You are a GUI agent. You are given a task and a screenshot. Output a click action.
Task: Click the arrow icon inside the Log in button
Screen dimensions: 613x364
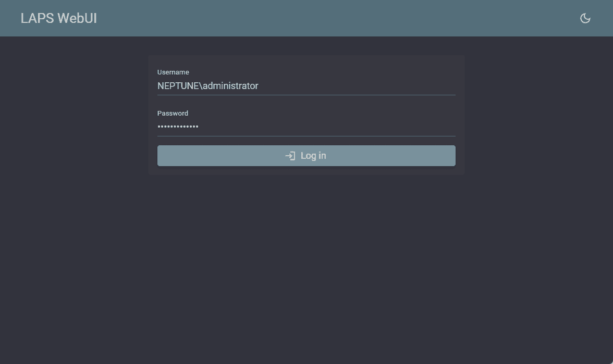pos(290,155)
